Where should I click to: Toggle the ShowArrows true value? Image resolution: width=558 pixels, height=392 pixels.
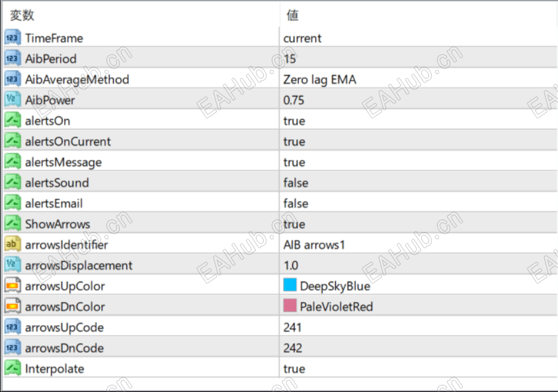pyautogui.click(x=294, y=224)
